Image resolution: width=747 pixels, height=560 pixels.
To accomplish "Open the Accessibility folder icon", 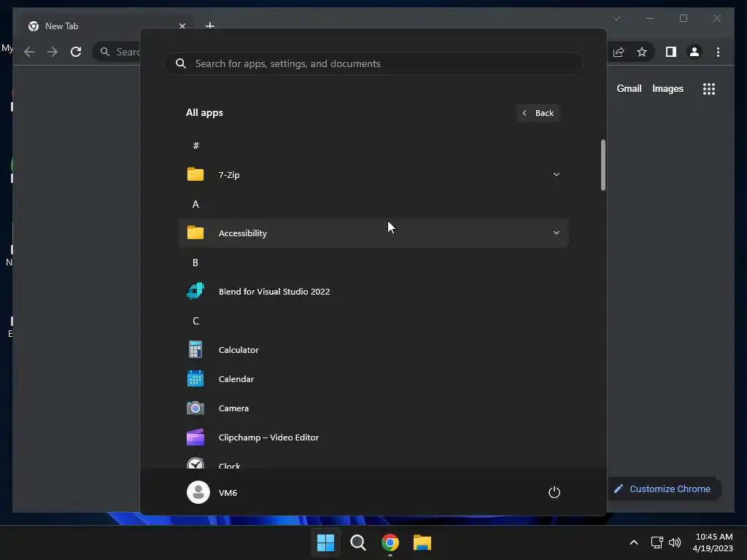I will tap(196, 233).
